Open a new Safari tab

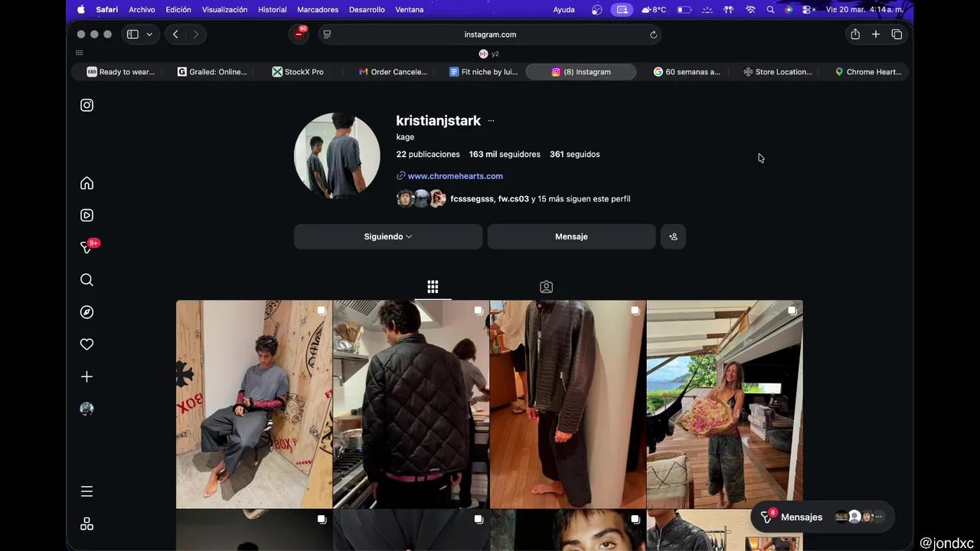pos(876,34)
